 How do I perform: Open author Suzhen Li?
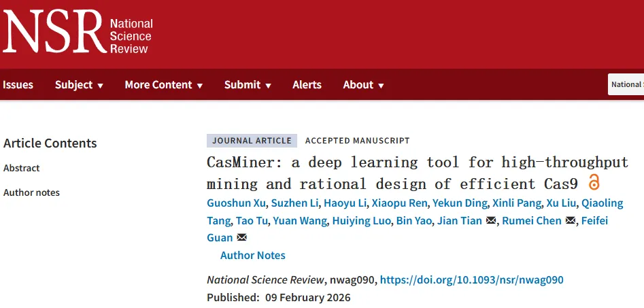click(x=296, y=203)
